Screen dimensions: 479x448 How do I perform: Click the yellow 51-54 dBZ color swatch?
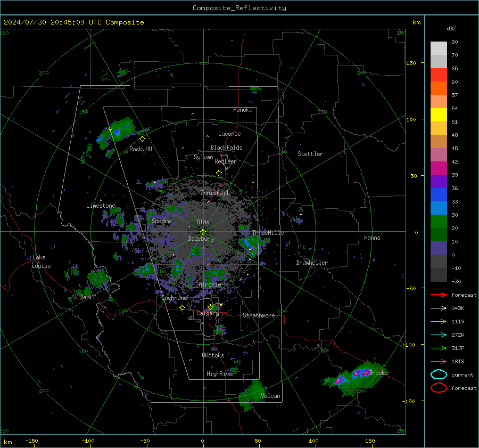click(x=439, y=115)
